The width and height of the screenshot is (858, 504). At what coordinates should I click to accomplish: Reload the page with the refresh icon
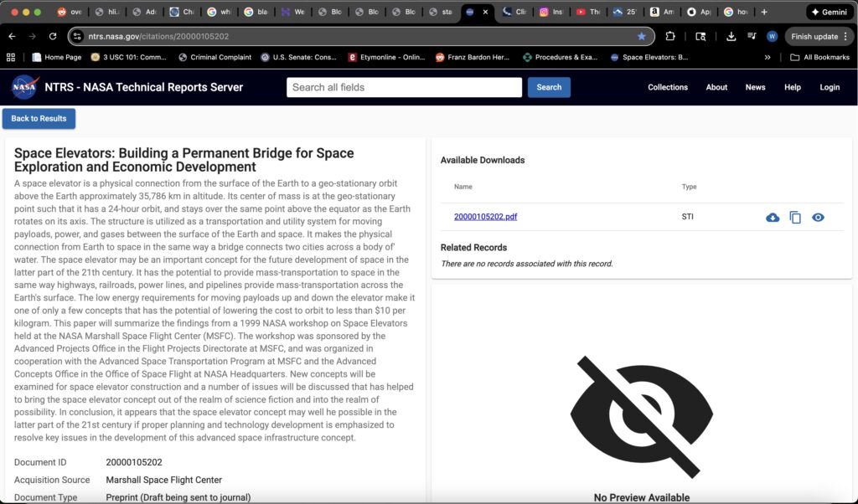53,37
